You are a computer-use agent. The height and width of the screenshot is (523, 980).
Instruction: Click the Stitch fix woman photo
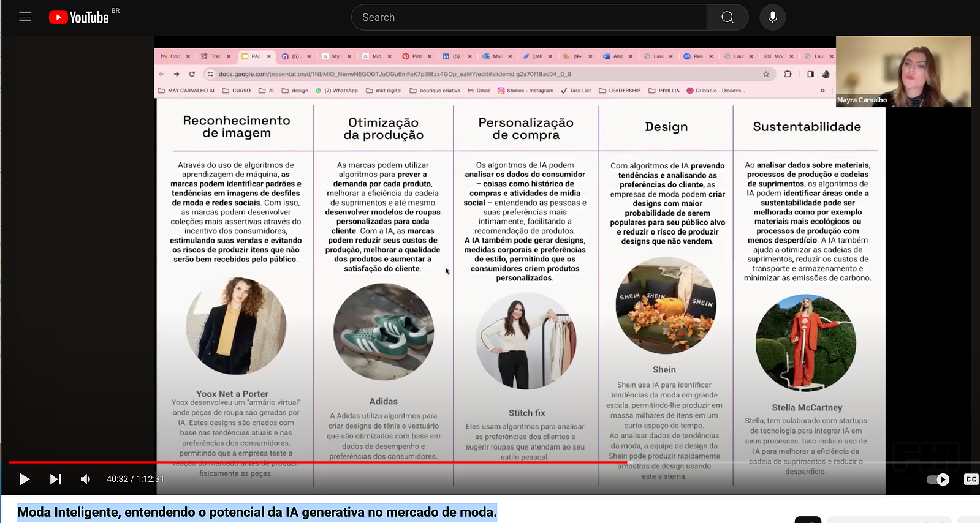pos(526,341)
